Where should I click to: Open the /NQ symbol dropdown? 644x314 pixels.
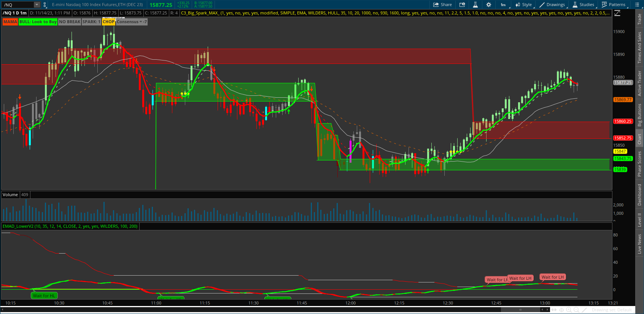click(37, 5)
